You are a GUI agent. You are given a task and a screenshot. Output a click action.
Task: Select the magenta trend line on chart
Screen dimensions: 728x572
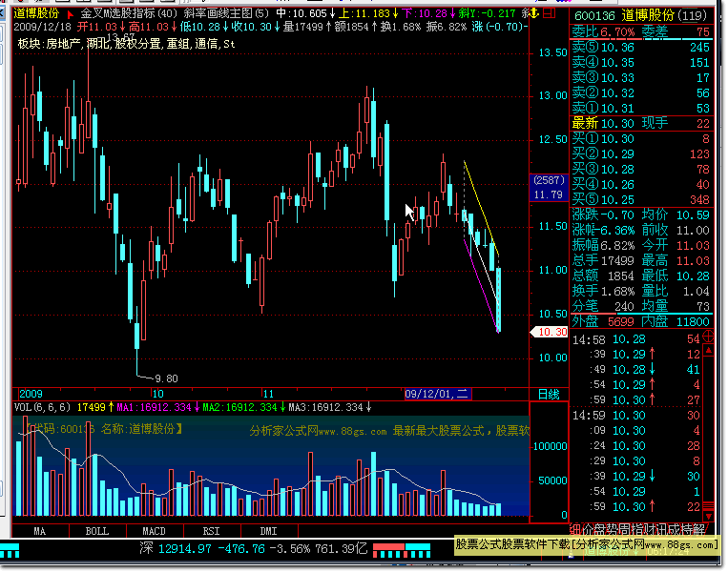click(x=480, y=281)
